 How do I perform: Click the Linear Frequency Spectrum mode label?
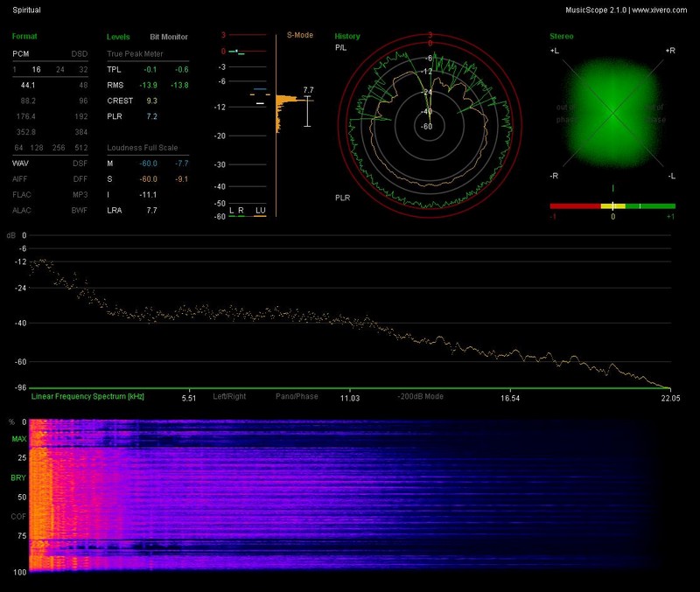point(87,396)
